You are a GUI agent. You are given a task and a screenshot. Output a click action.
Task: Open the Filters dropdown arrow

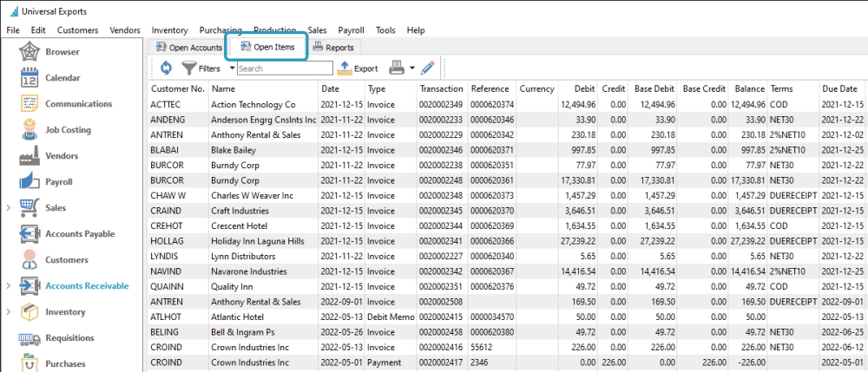click(232, 69)
